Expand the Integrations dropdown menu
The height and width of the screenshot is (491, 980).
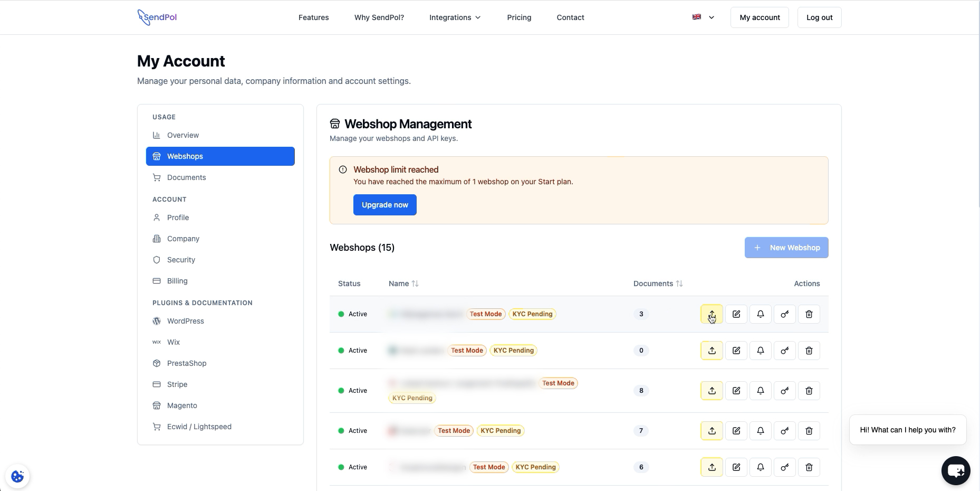(455, 17)
